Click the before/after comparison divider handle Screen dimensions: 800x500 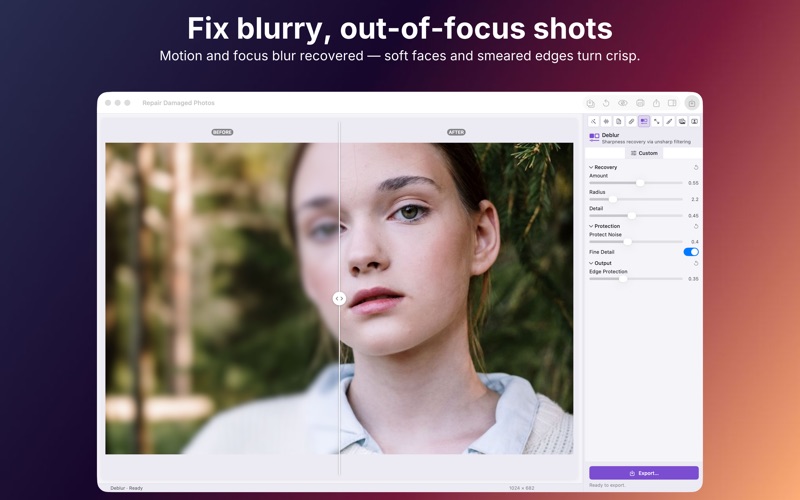tap(339, 298)
